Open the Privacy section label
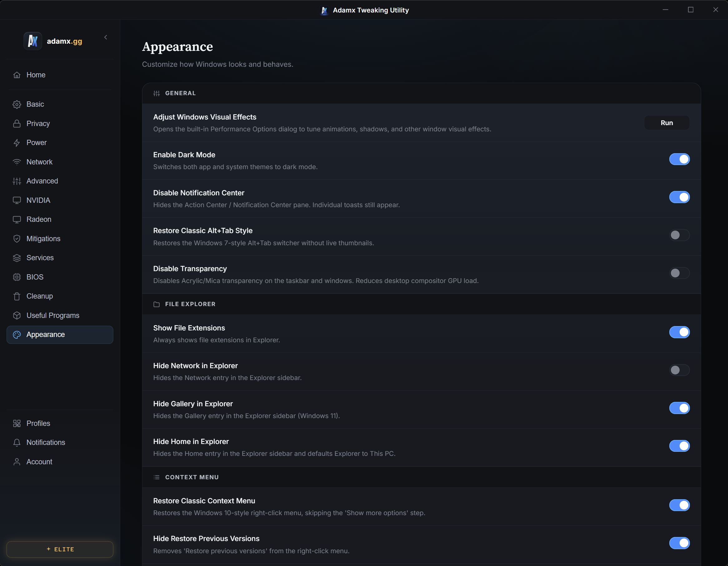The height and width of the screenshot is (566, 728). click(38, 124)
